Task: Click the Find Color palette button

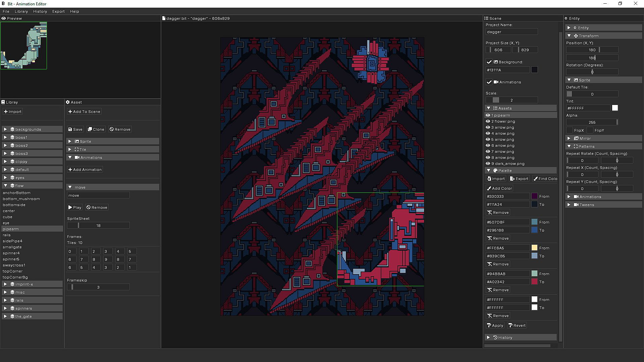Action: [545, 179]
